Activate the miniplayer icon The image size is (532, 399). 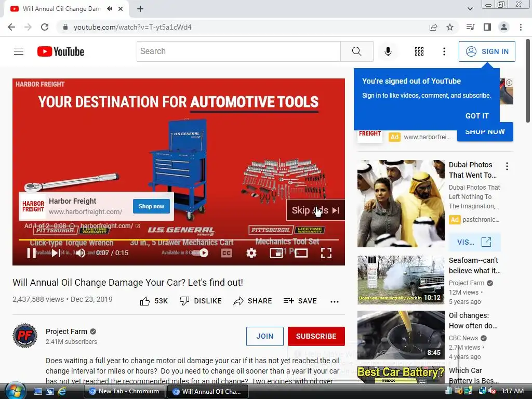point(276,253)
